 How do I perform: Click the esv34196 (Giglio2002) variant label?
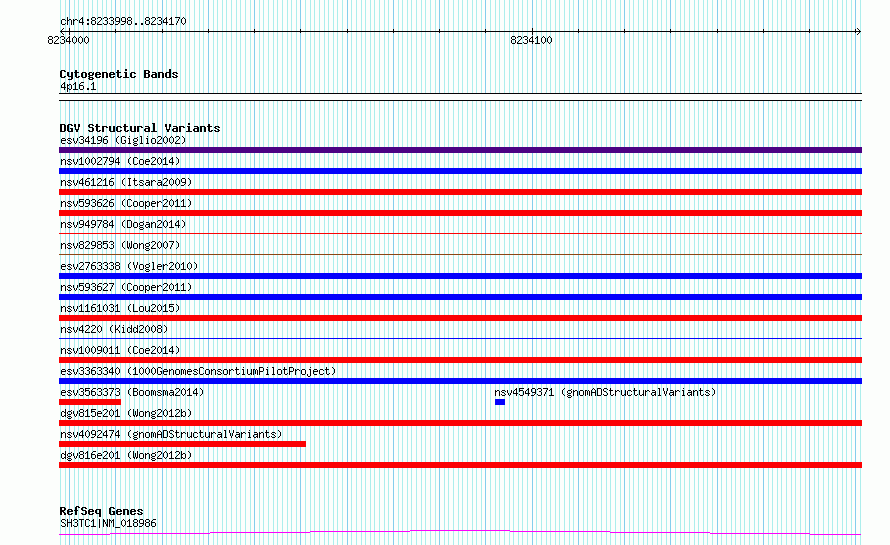coord(123,140)
